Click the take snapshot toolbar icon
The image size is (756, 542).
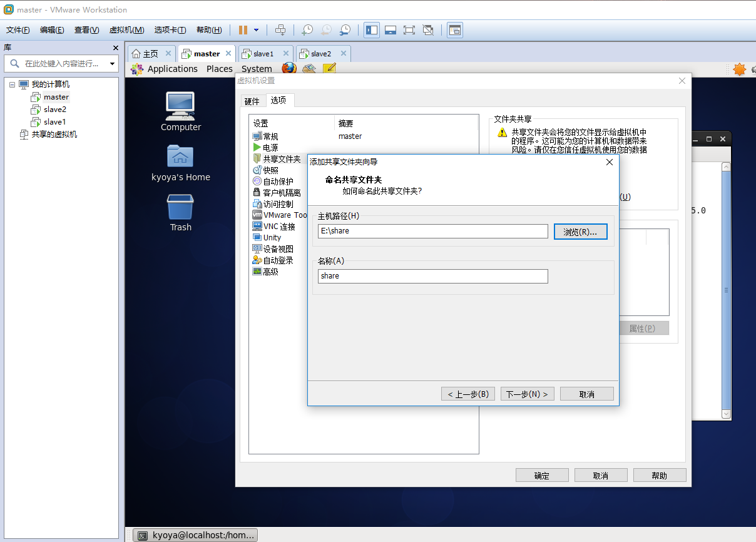point(307,30)
